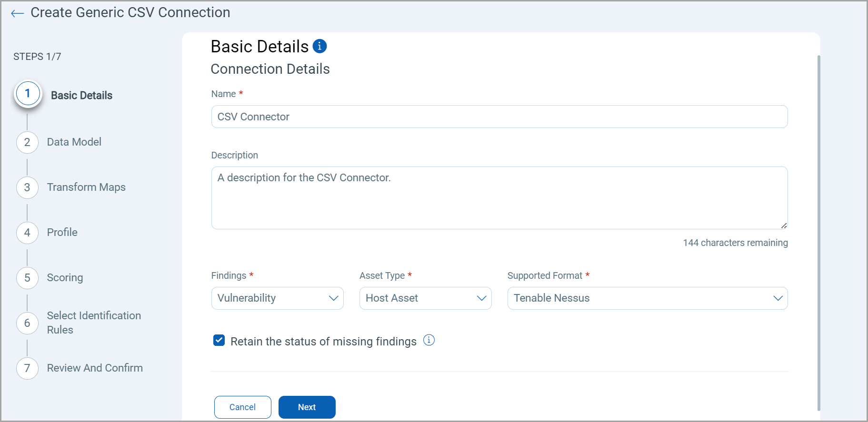The width and height of the screenshot is (868, 422).
Task: Click the Name input field
Action: (x=499, y=117)
